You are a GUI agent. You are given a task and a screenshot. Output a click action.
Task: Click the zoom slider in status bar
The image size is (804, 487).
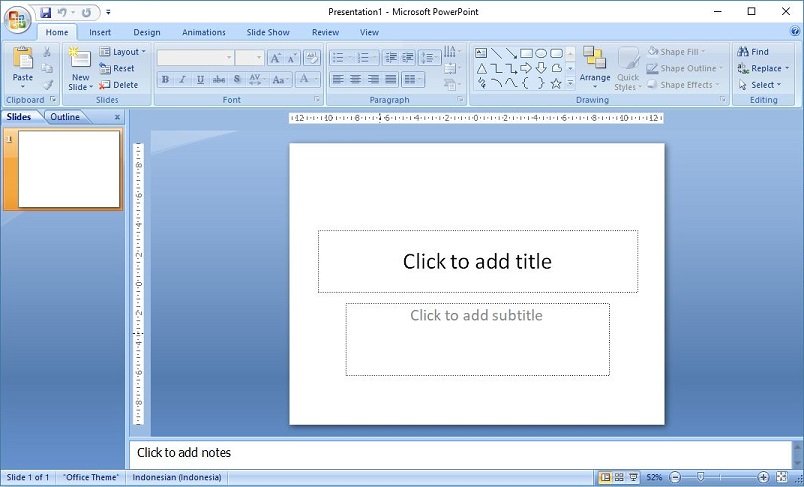coord(701,477)
